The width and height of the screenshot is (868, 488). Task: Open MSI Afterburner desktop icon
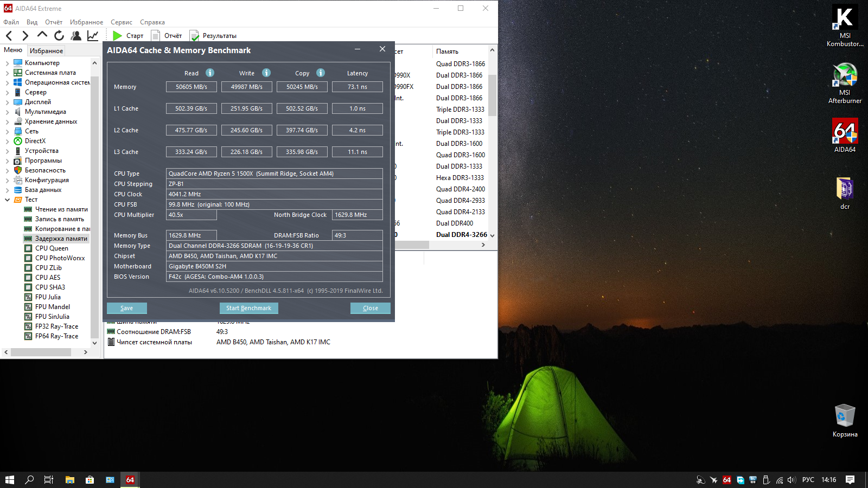(845, 83)
